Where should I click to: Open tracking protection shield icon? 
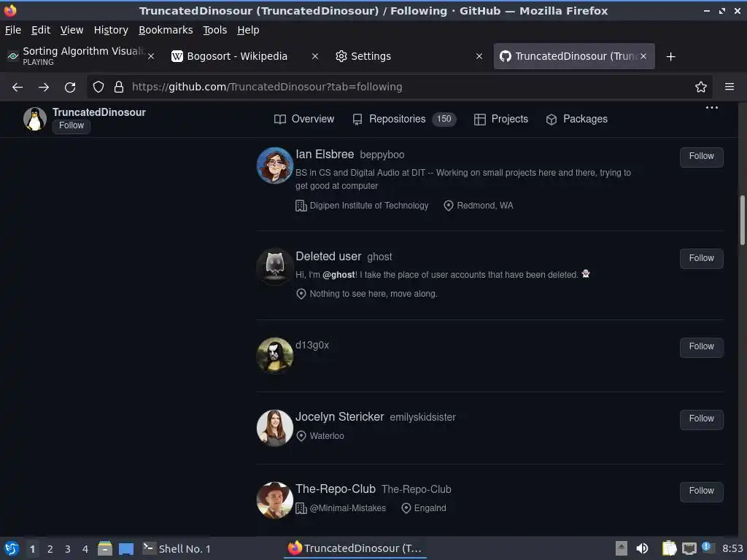click(x=98, y=87)
